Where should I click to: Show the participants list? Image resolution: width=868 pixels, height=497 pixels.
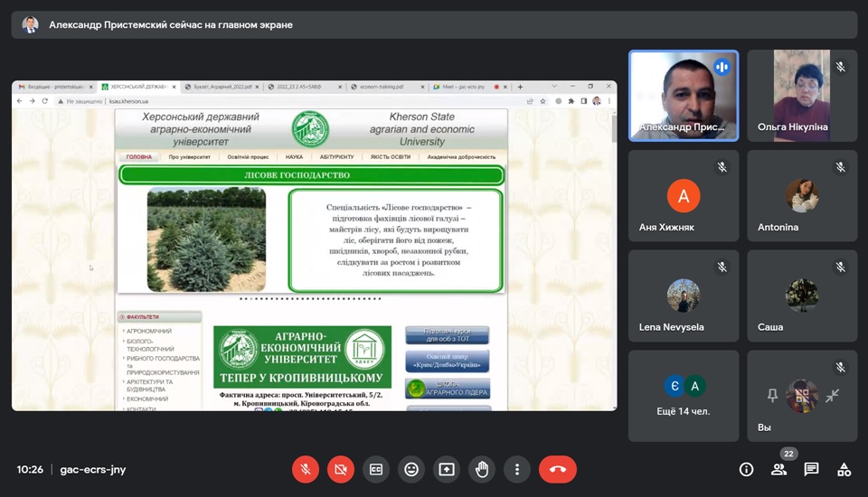[778, 469]
